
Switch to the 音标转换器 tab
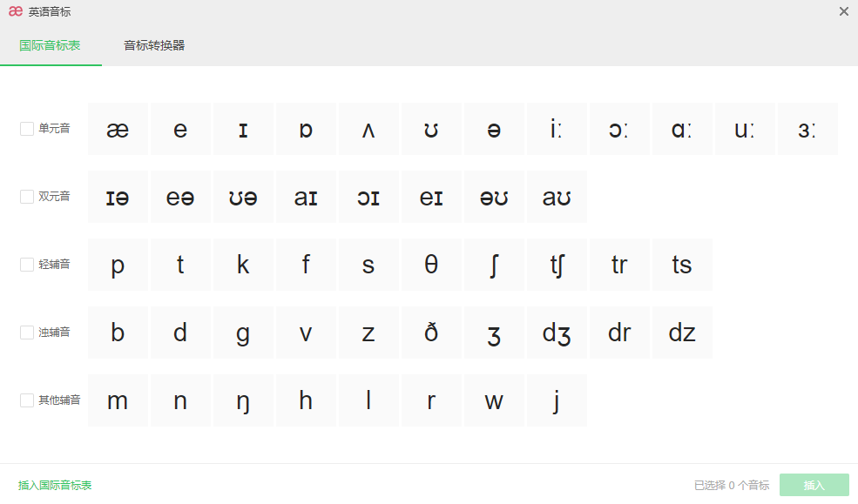click(x=154, y=45)
